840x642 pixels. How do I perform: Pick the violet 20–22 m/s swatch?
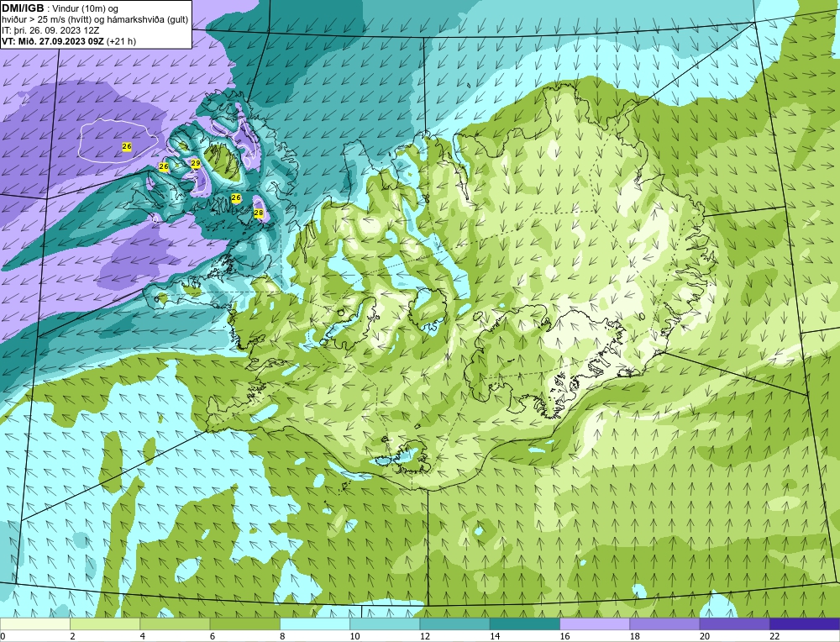click(x=734, y=624)
